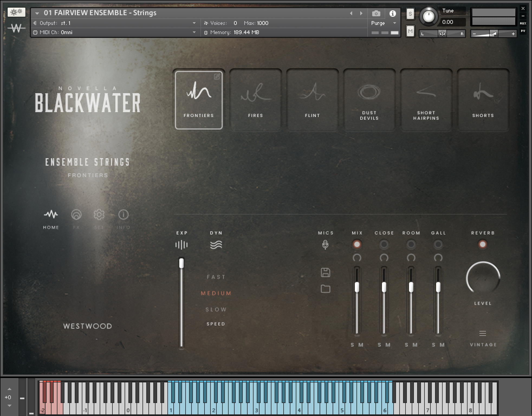Toggle the REVERB power button
The height and width of the screenshot is (416, 532).
[x=482, y=244]
